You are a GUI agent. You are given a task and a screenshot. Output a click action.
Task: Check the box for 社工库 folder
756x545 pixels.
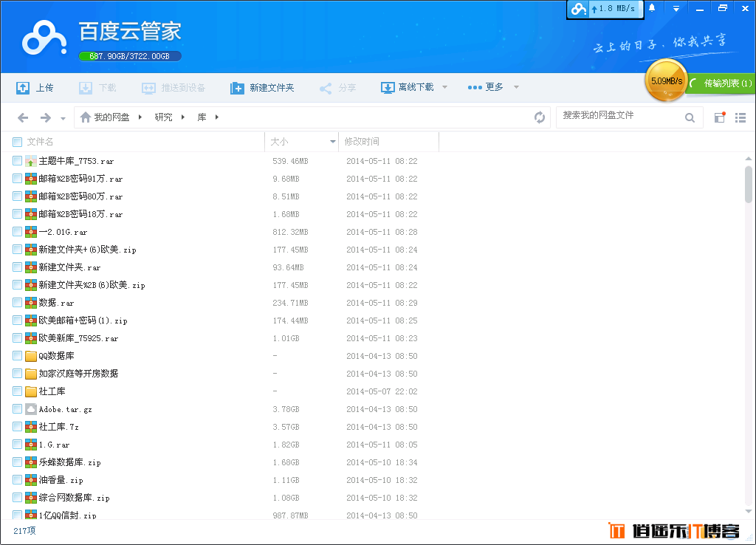[x=18, y=391]
